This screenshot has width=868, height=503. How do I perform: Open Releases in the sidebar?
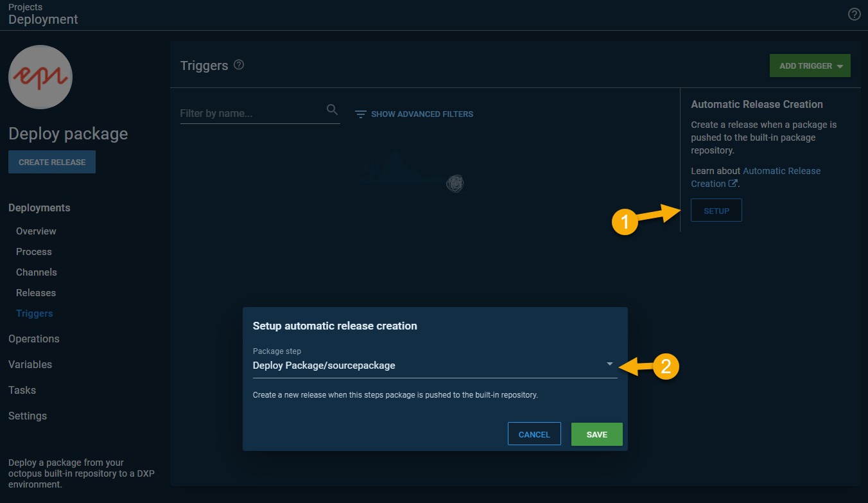click(x=36, y=293)
